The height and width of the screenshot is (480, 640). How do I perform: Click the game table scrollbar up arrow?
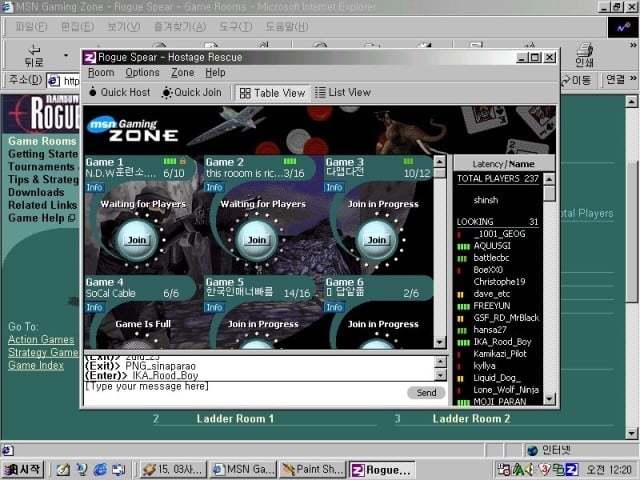[x=440, y=162]
